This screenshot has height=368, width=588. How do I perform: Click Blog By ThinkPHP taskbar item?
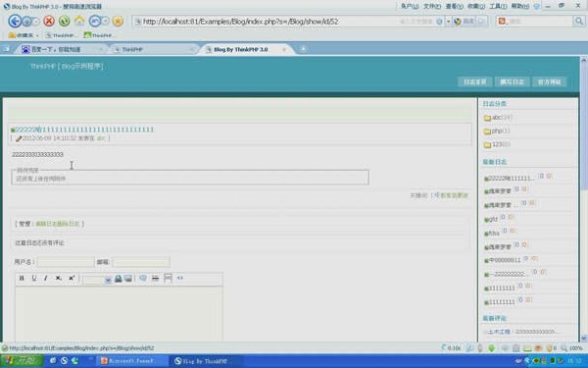pyautogui.click(x=206, y=361)
